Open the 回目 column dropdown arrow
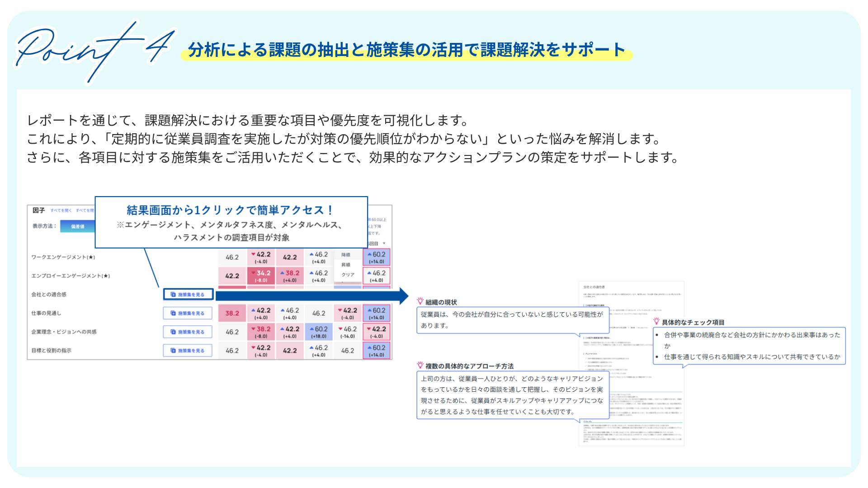868x488 pixels. tap(384, 244)
